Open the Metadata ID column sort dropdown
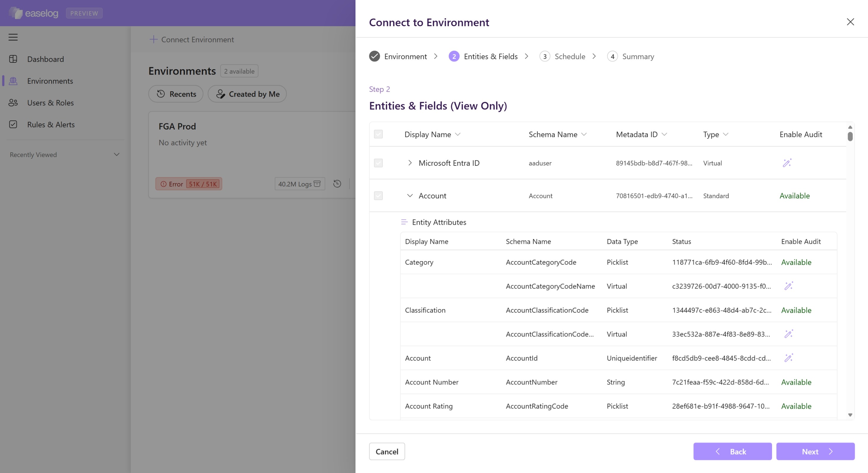 (x=664, y=134)
